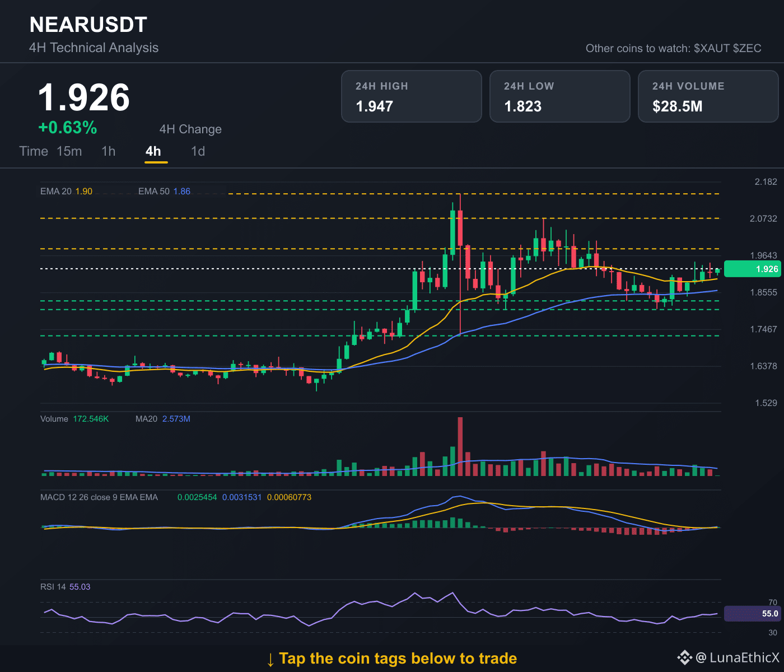Screen dimensions: 784x672
Task: Click the Volume 172.546K legend
Action: [x=74, y=419]
